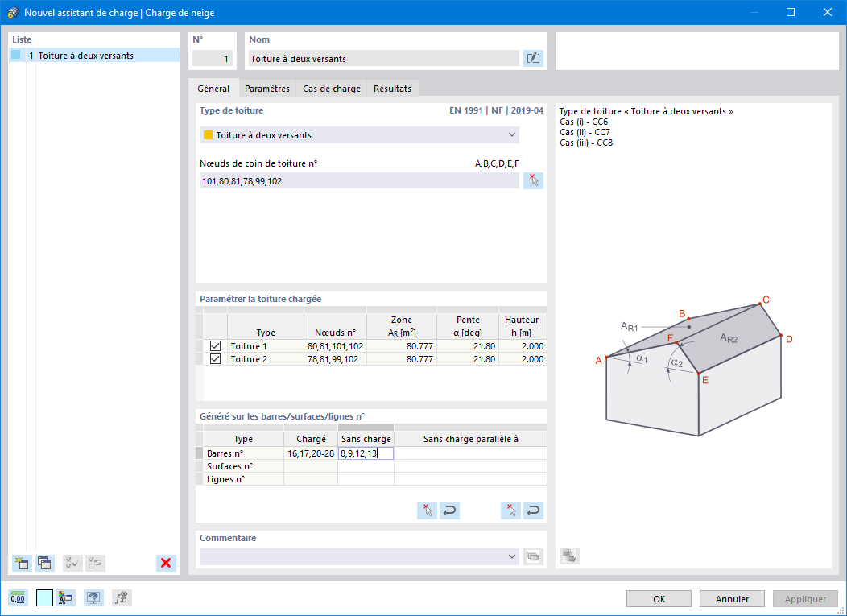Toggle the Toiture 2 checkbox
Viewport: 847px width, 616px height.
(x=216, y=359)
